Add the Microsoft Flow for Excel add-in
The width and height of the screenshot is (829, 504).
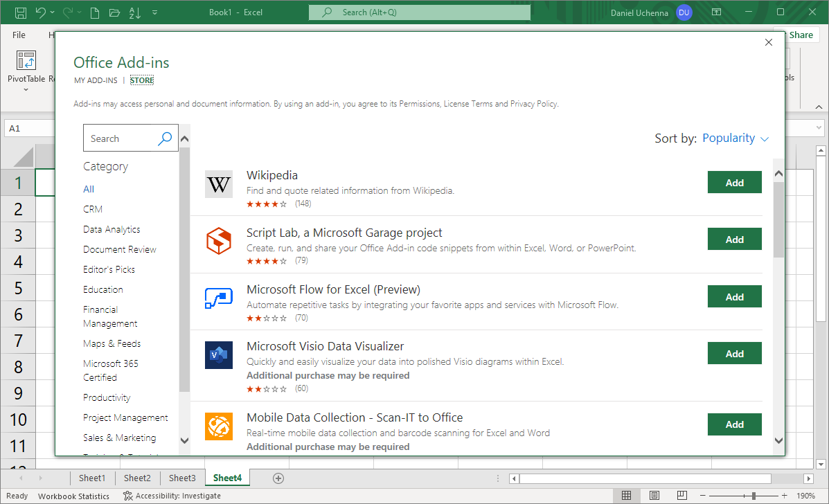[x=734, y=297]
